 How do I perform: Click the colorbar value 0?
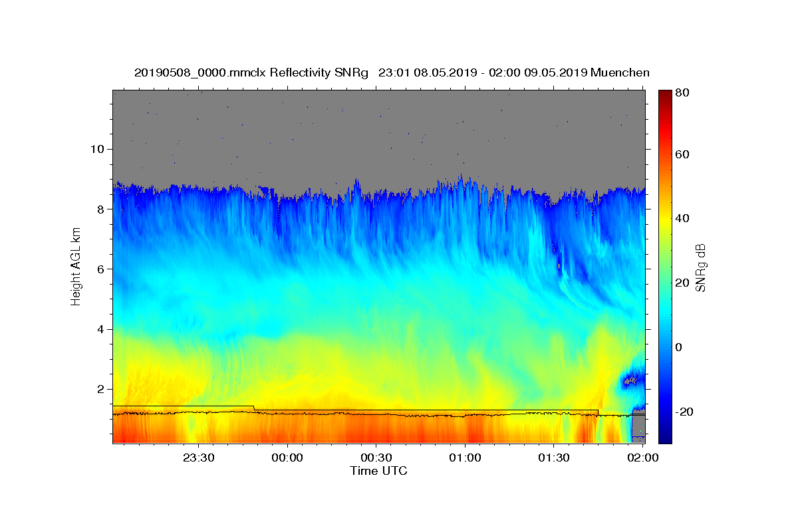coord(679,347)
